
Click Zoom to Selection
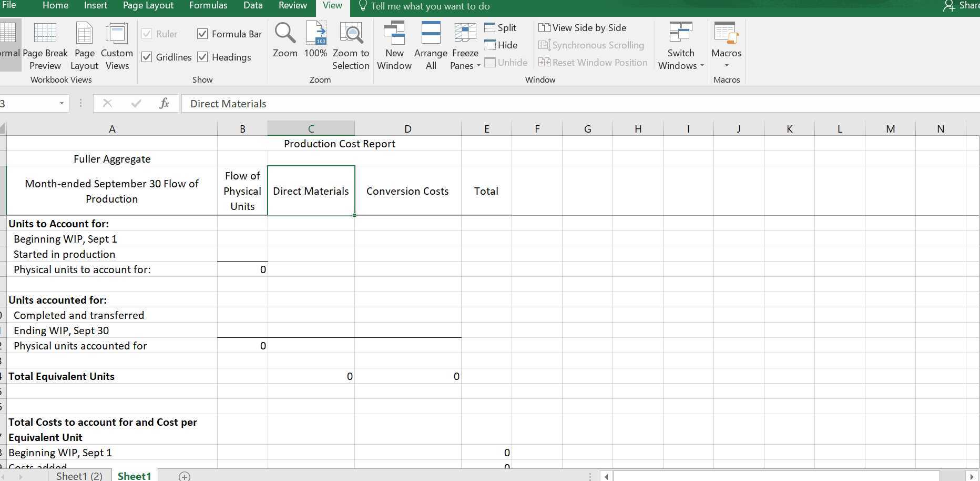[x=351, y=45]
